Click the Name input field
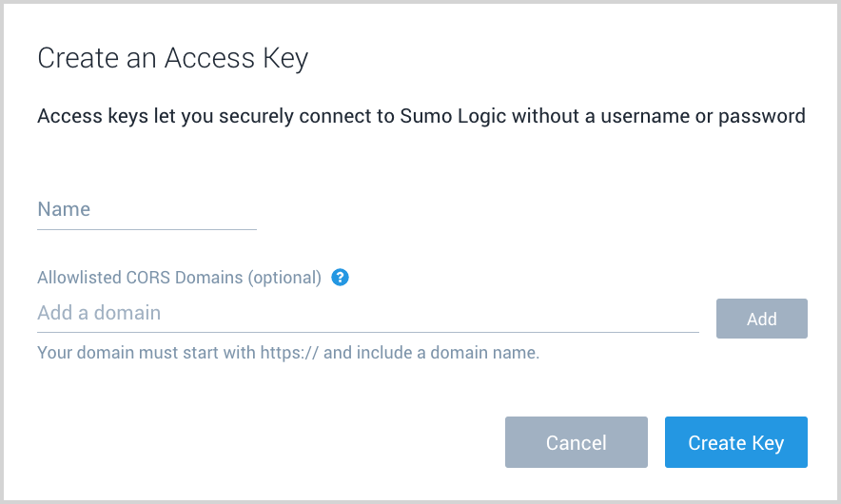The height and width of the screenshot is (504, 841). coord(147,210)
